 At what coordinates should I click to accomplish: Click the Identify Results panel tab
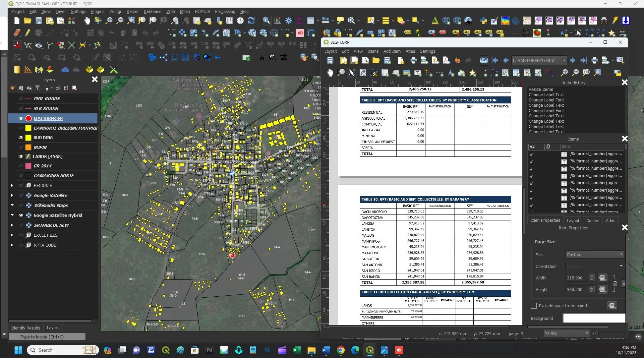coord(26,328)
